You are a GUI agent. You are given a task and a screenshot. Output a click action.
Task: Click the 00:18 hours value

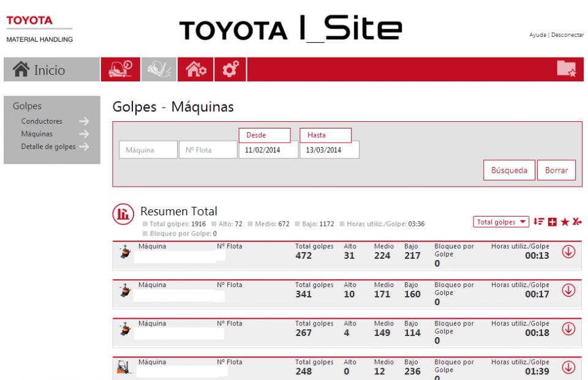[537, 333]
